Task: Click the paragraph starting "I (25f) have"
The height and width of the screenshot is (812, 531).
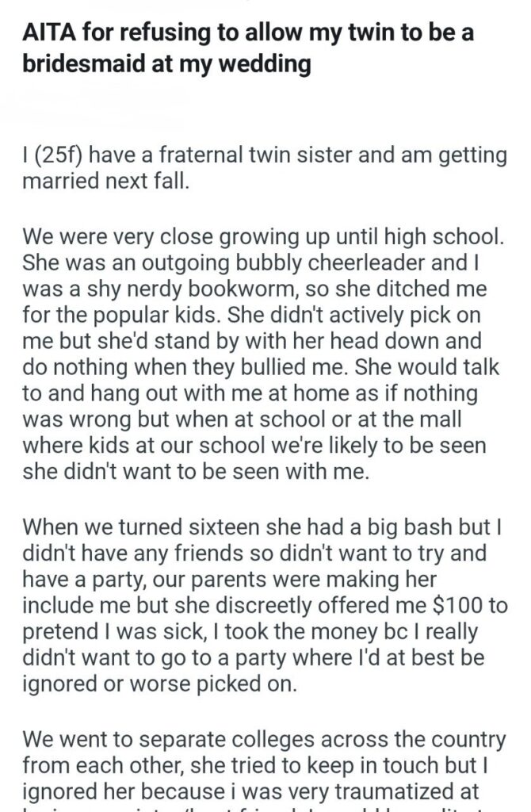Action: 265,168
